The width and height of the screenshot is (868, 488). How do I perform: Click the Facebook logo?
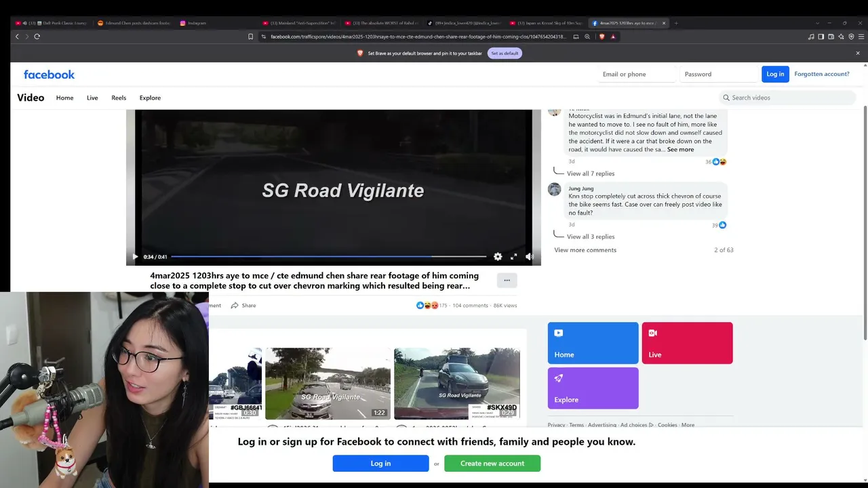(49, 75)
